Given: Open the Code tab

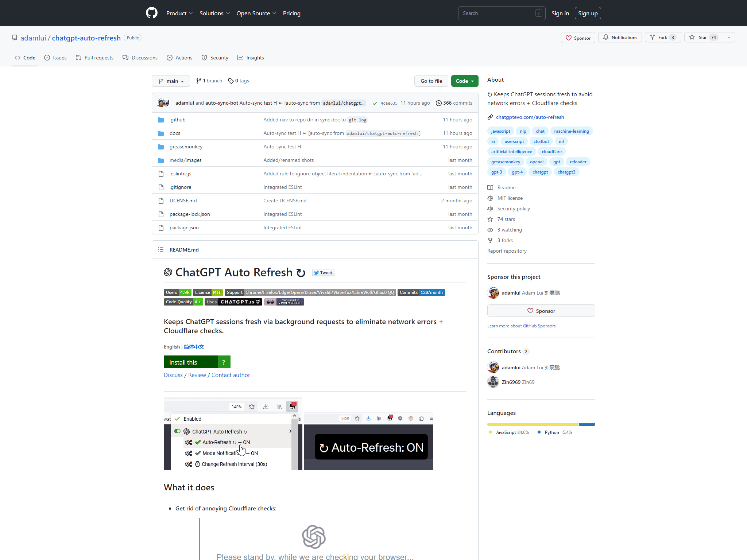Looking at the screenshot, I should (x=25, y=58).
